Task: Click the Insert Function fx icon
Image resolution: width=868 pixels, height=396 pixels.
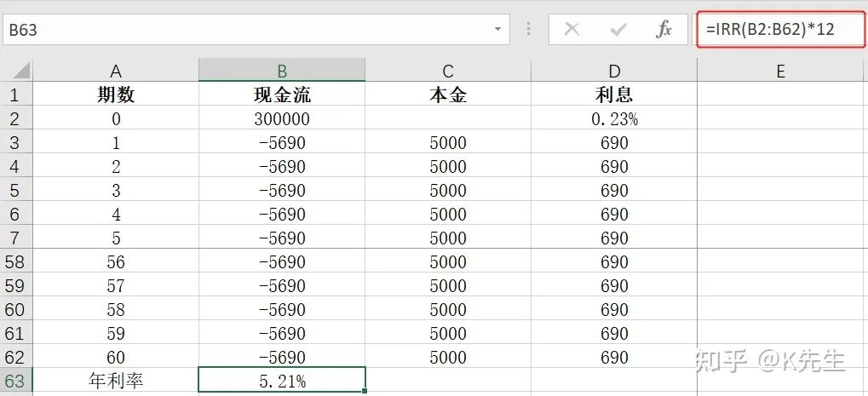Action: tap(664, 29)
